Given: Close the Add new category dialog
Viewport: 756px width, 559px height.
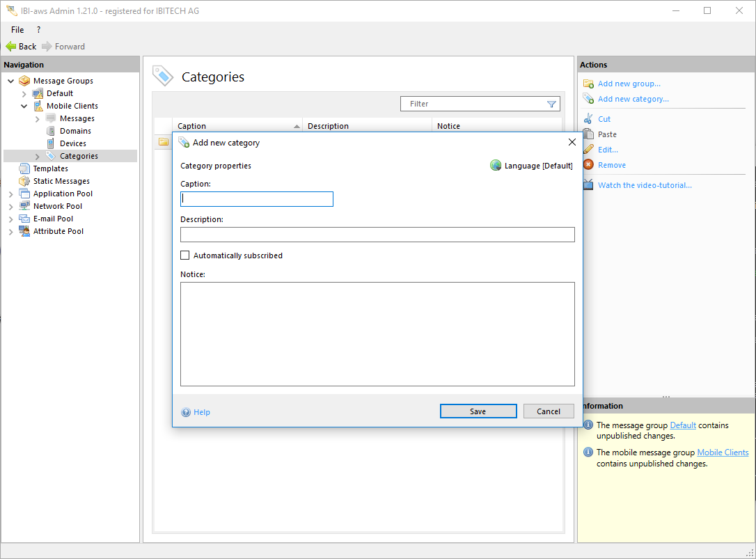Looking at the screenshot, I should pos(572,142).
